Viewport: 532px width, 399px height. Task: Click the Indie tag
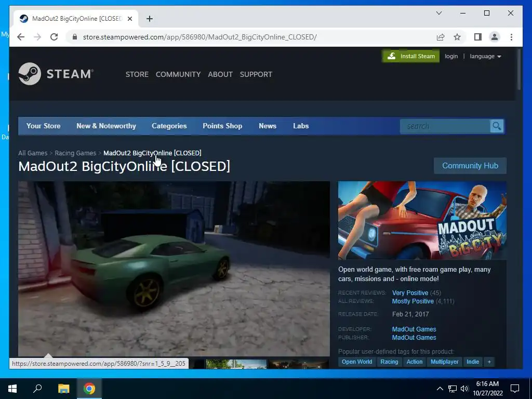[473, 362]
